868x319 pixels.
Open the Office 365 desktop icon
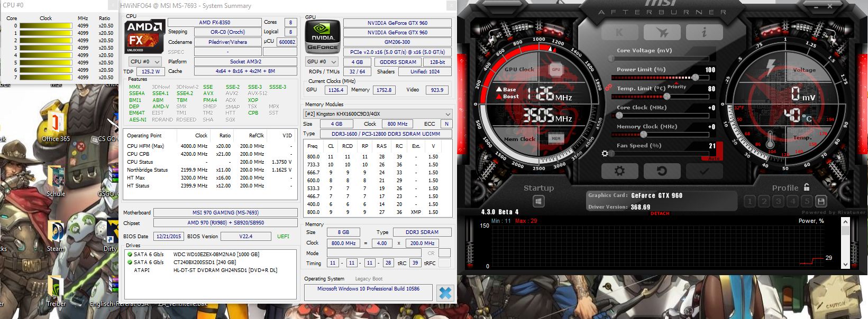pyautogui.click(x=56, y=127)
